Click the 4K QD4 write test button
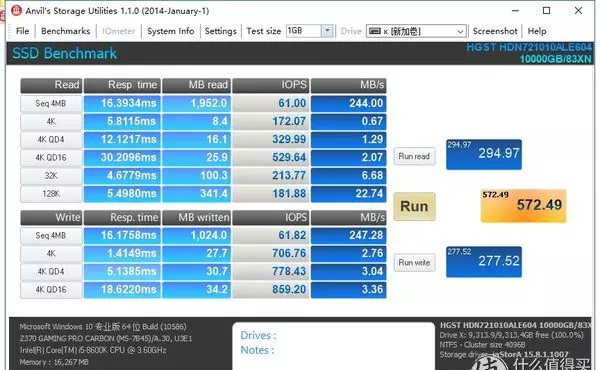600x370 pixels. tap(51, 272)
